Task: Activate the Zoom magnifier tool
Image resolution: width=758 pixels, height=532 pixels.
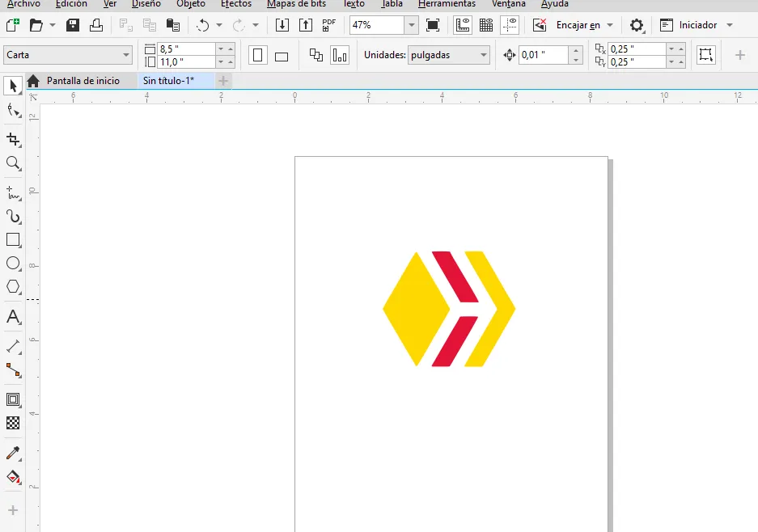Action: (x=14, y=163)
